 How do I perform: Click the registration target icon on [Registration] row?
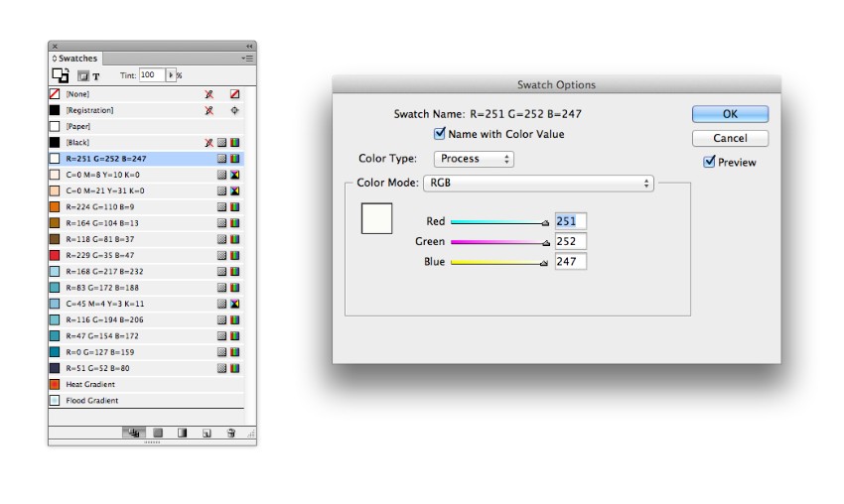[x=234, y=110]
